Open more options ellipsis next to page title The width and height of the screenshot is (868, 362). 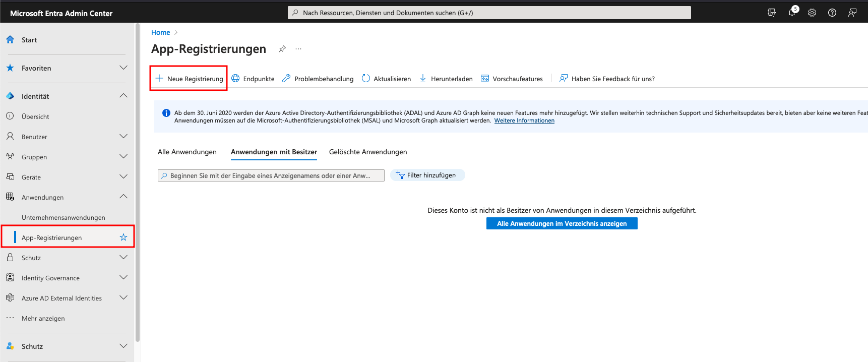pos(298,49)
